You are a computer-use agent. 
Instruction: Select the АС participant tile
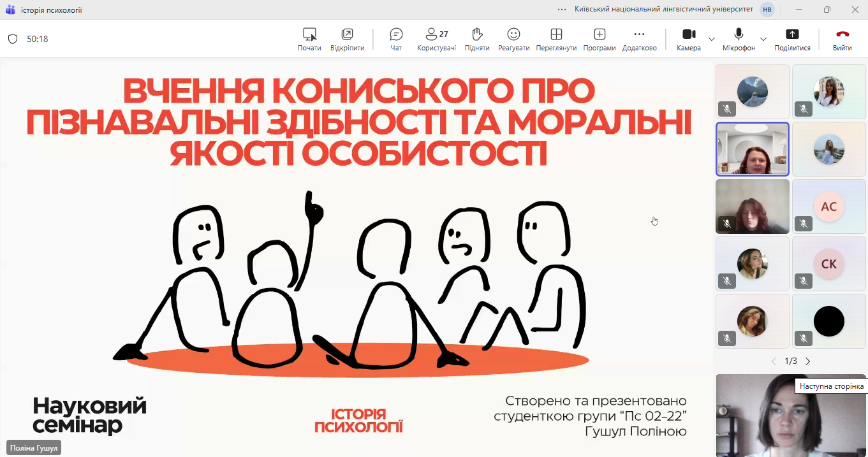[828, 207]
